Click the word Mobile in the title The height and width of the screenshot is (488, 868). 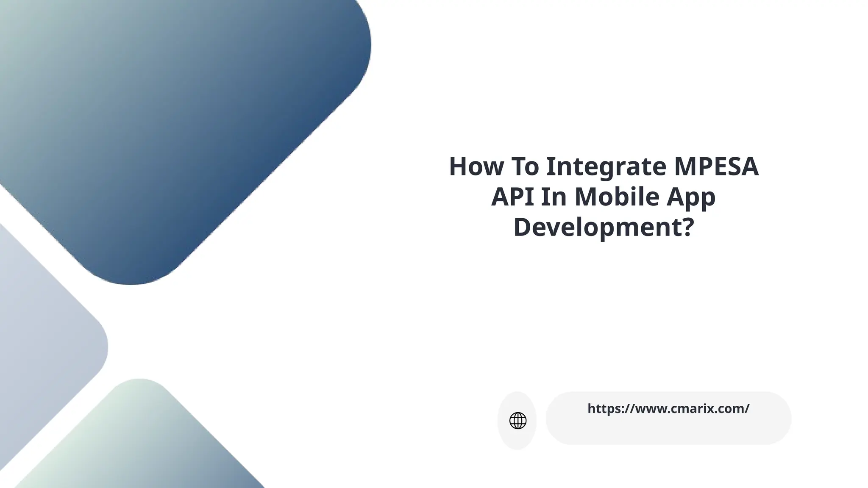click(617, 197)
